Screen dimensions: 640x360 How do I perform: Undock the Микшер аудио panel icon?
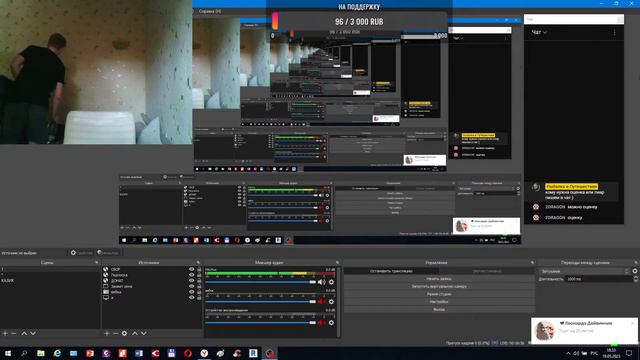(337, 262)
